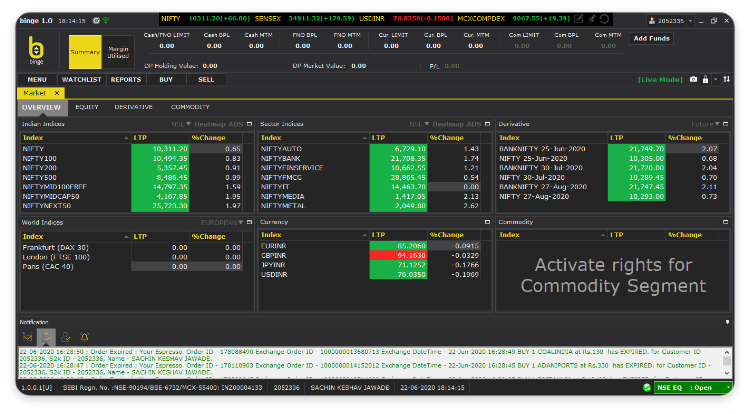Toggle the Margin Utilised view button

(x=118, y=52)
